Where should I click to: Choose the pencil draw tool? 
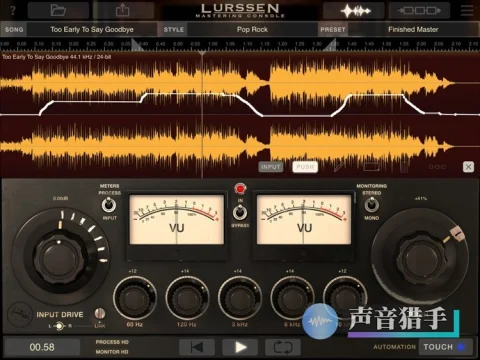coord(339,167)
